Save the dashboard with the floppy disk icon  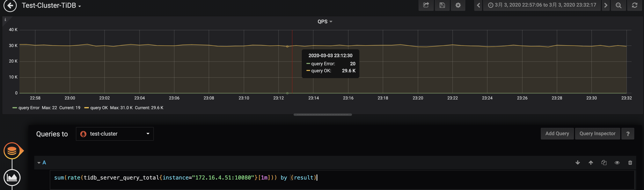(442, 5)
